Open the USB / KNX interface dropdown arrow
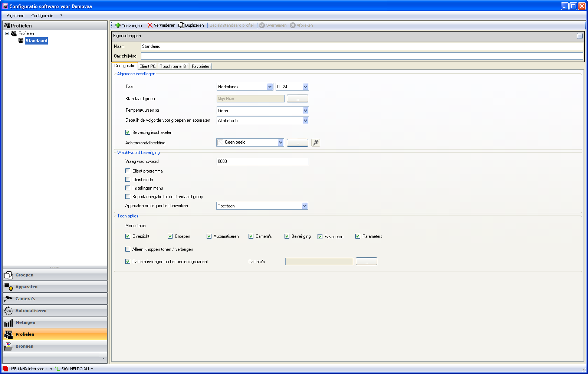 (52, 369)
